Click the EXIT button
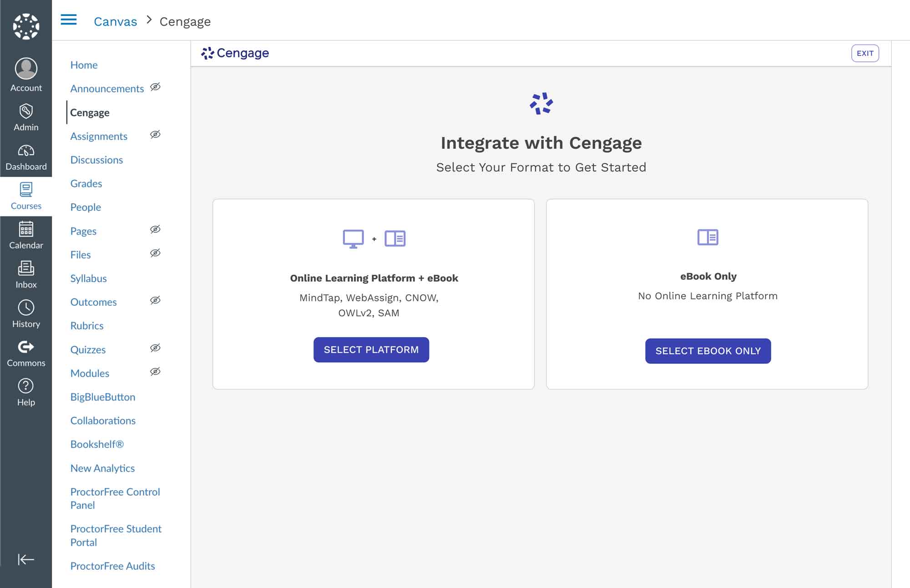This screenshot has width=910, height=588. pyautogui.click(x=865, y=53)
